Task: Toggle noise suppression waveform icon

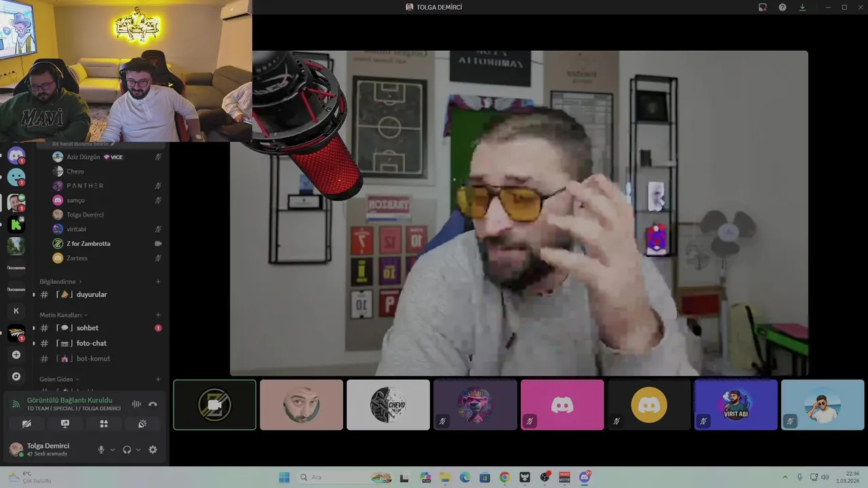Action: (x=136, y=404)
